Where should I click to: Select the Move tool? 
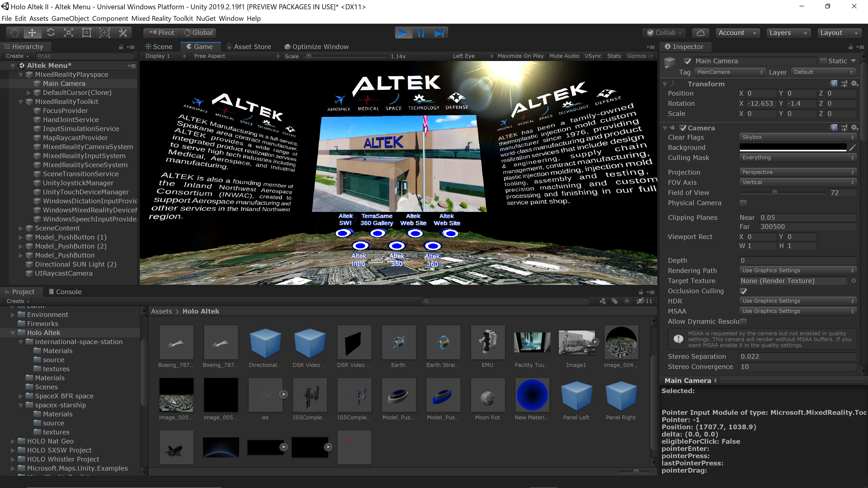coord(32,33)
